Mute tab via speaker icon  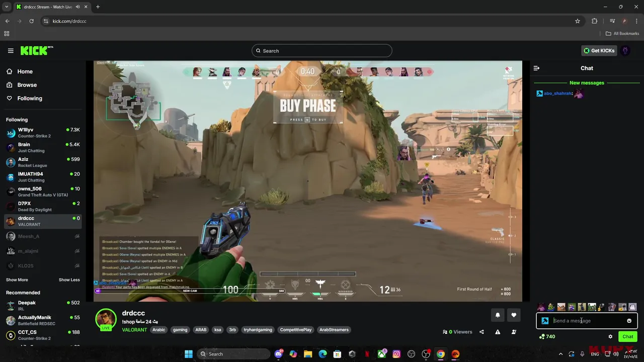[x=78, y=7]
